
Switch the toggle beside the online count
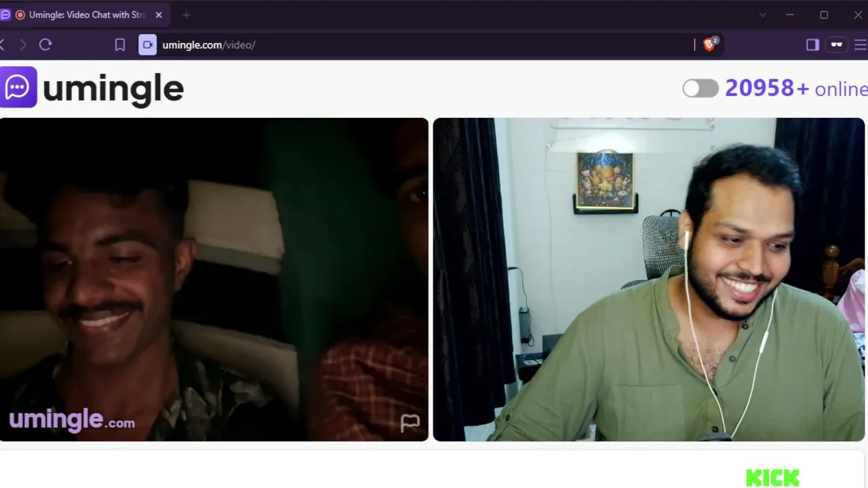point(701,89)
